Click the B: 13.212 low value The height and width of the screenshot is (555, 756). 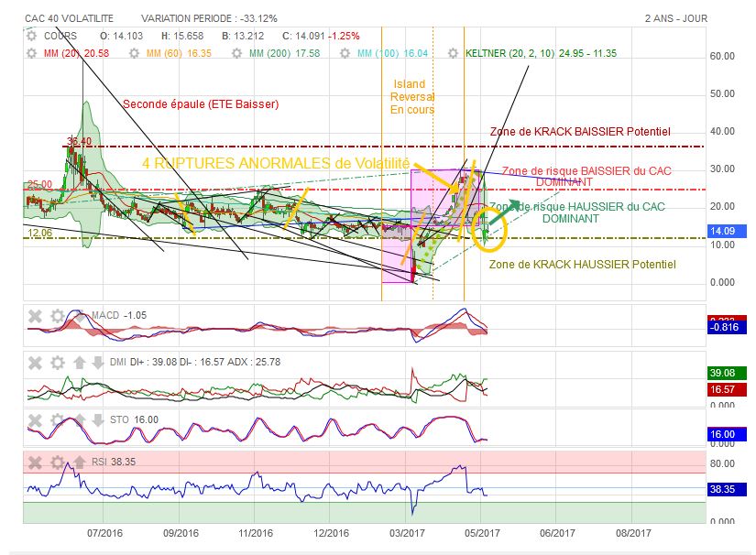click(243, 36)
